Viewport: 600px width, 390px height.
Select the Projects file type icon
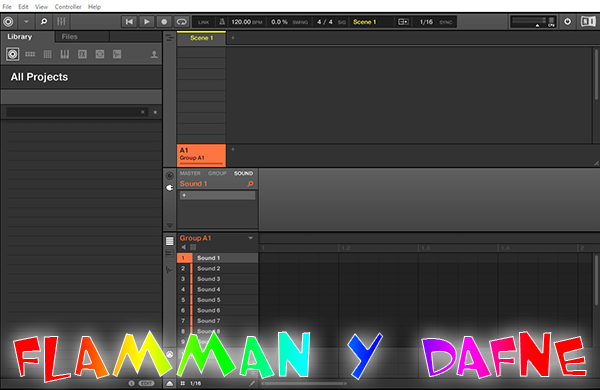(x=13, y=54)
